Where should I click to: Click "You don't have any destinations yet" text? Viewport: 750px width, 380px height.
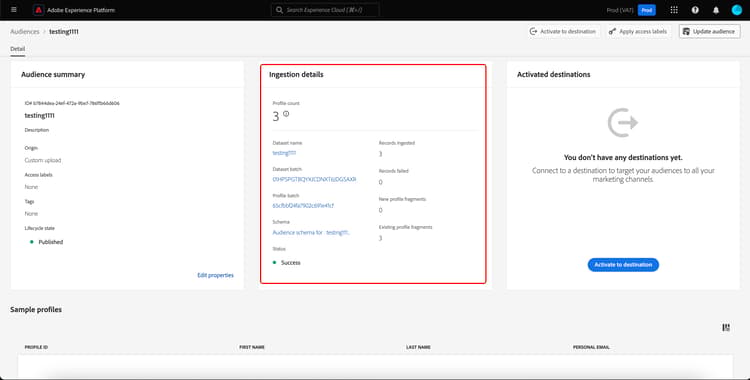[x=623, y=157]
